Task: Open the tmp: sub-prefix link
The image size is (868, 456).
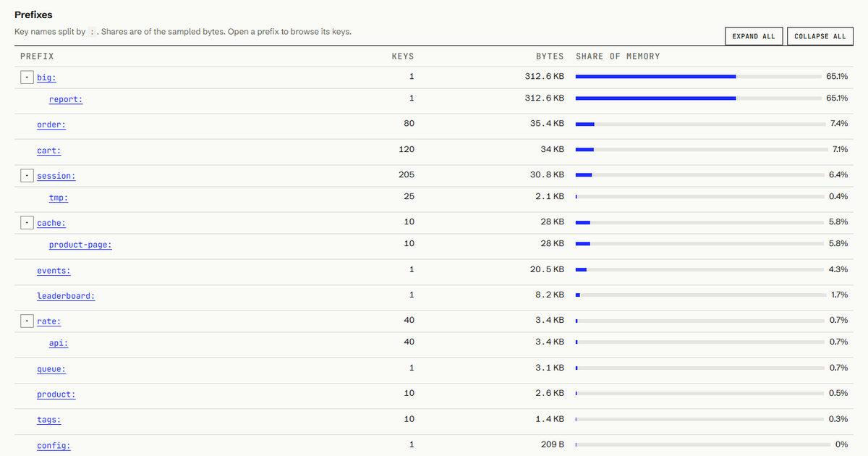Action: pos(59,198)
